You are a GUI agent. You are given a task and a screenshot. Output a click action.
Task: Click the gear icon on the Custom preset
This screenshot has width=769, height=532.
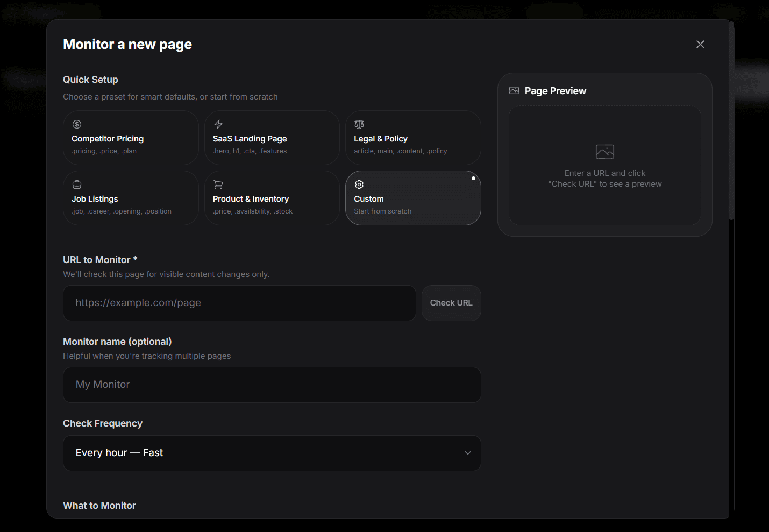[359, 184]
